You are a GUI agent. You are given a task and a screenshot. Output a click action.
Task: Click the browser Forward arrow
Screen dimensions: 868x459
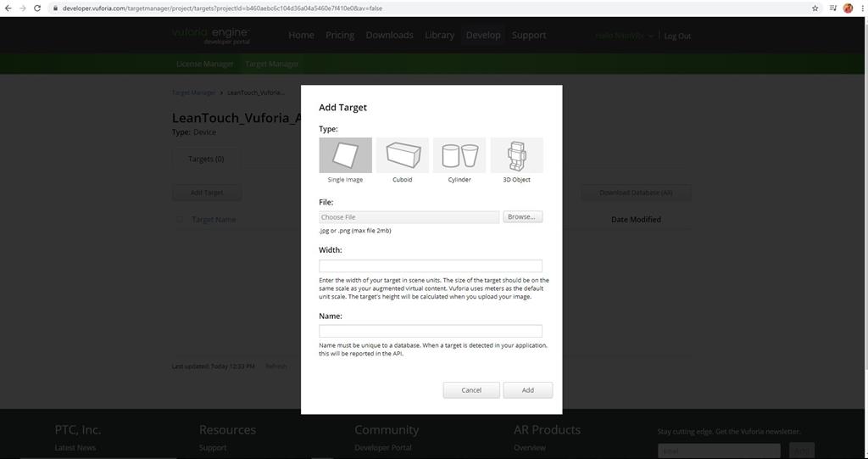[23, 8]
